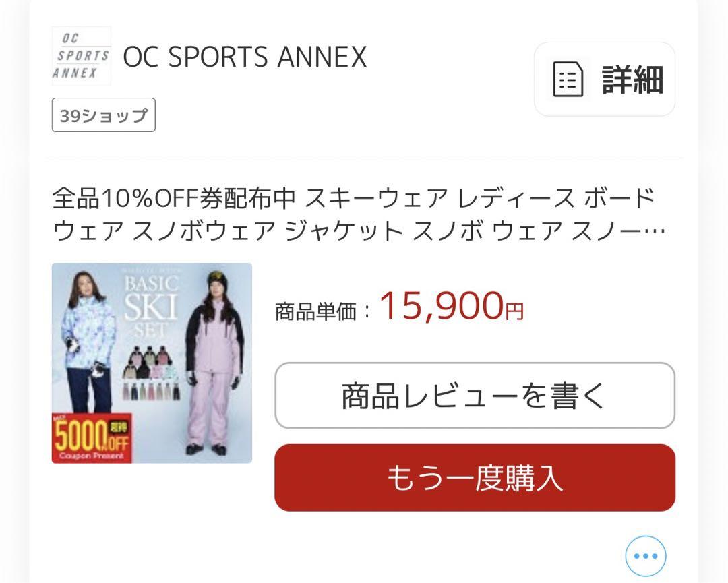Open order details via 詳細 button

point(605,80)
